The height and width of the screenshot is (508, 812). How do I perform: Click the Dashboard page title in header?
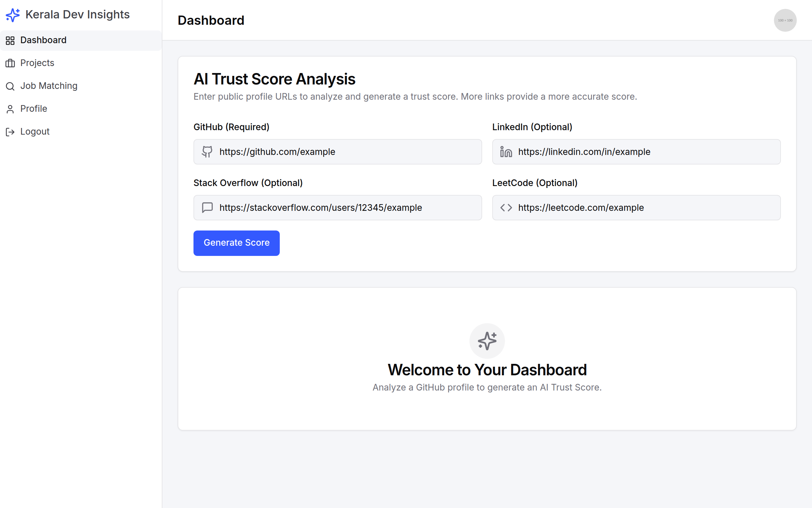pos(211,20)
